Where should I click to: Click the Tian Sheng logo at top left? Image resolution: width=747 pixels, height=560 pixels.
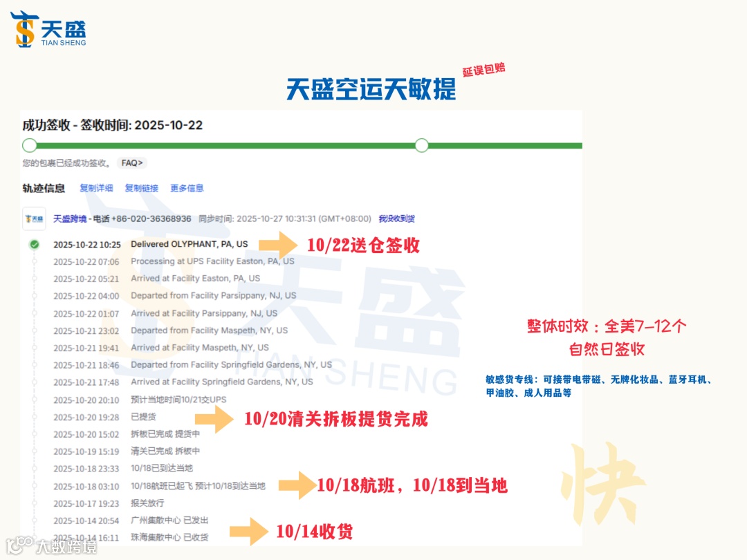pos(48,29)
